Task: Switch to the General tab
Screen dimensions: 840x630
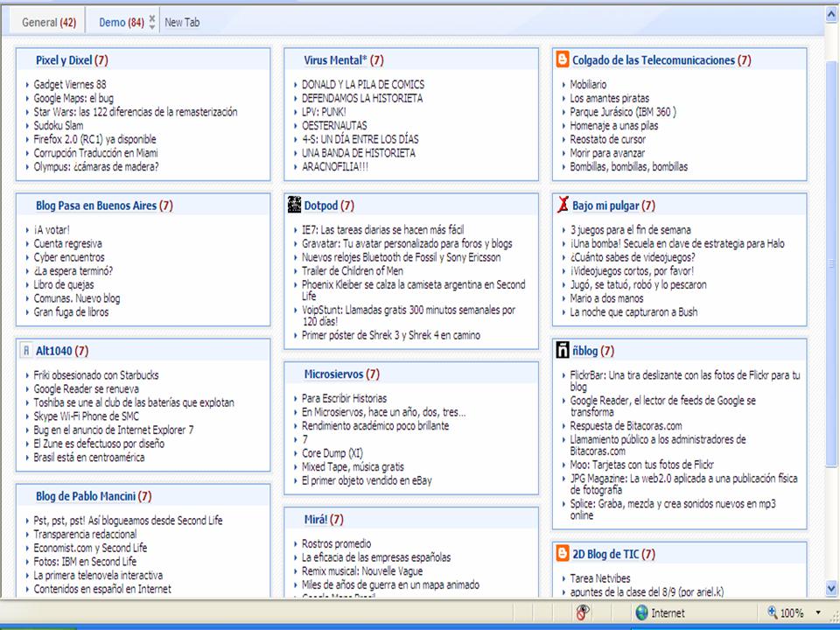Action: point(49,23)
